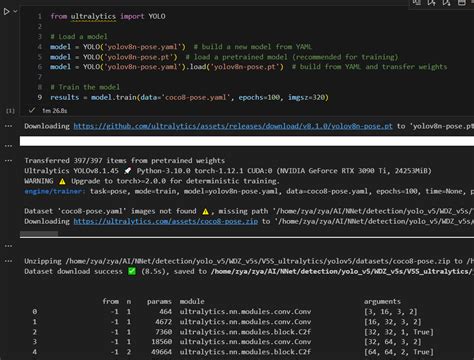
Task: Click 'epochs=100' in the train call
Action: pyautogui.click(x=259, y=97)
